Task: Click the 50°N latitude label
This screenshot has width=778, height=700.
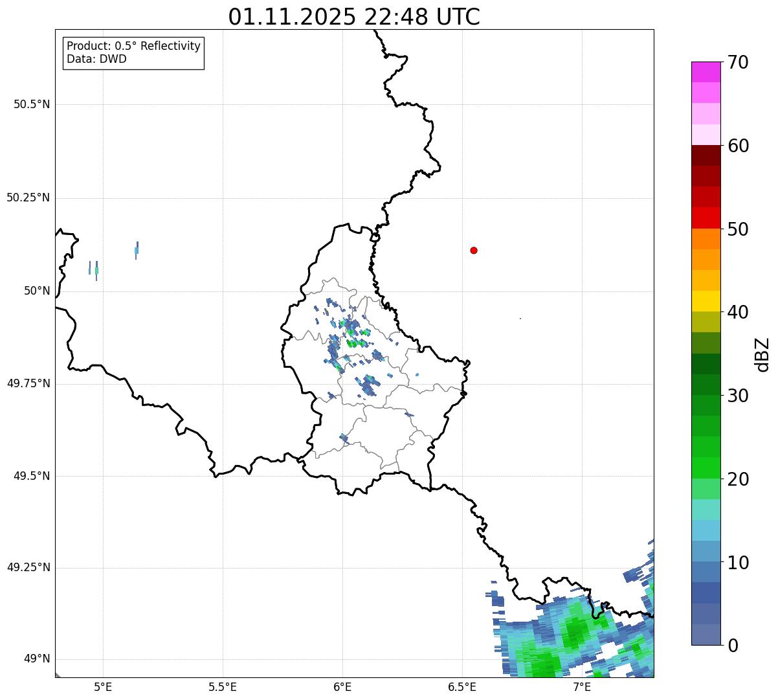Action: tap(37, 291)
